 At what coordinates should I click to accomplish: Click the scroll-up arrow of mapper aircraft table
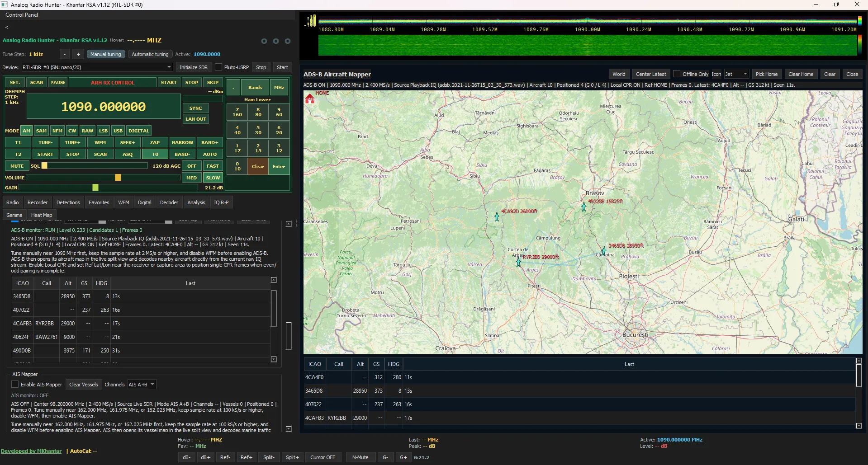[x=859, y=361]
